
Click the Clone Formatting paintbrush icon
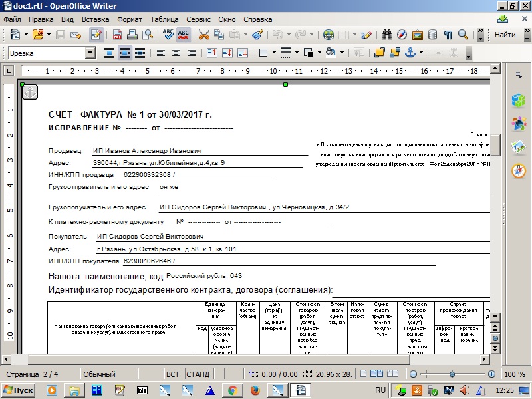(258, 35)
